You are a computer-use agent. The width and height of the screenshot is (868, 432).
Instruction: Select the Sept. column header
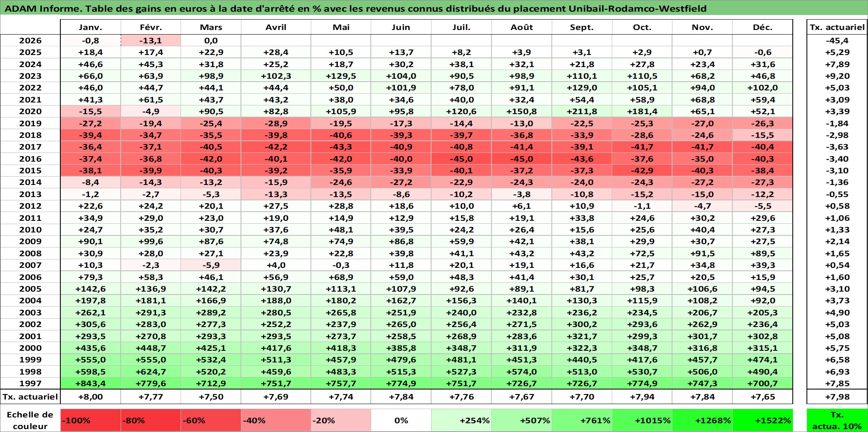coord(582,27)
